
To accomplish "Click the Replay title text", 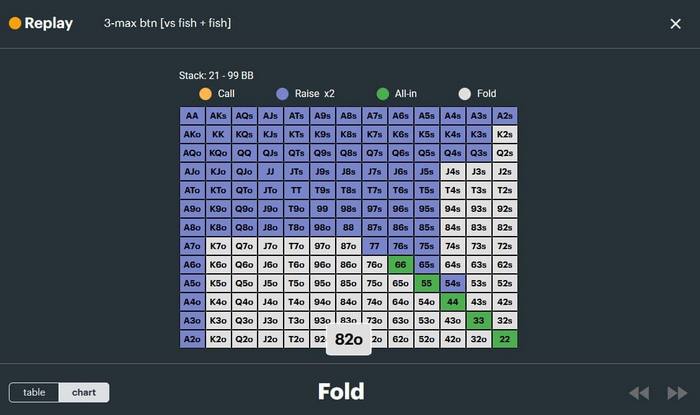I will (48, 23).
